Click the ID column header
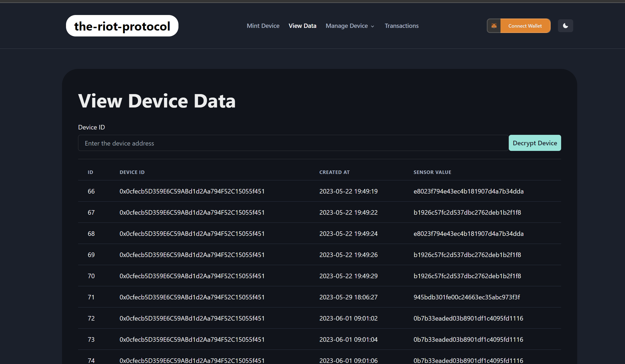Image resolution: width=625 pixels, height=364 pixels. (90, 172)
